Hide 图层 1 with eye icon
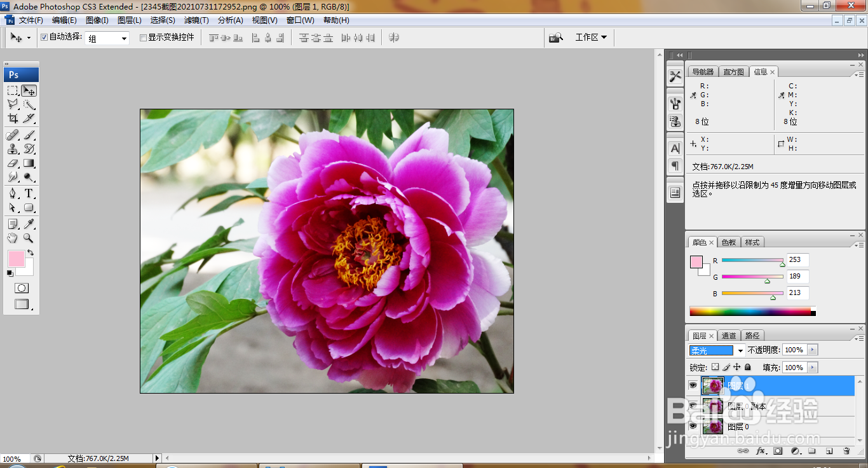The height and width of the screenshot is (468, 868). (693, 385)
